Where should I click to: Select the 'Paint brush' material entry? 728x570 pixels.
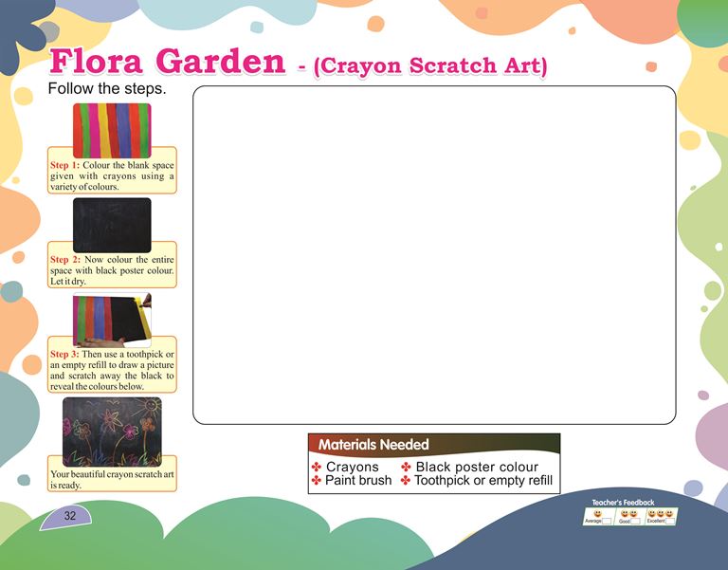pos(358,480)
